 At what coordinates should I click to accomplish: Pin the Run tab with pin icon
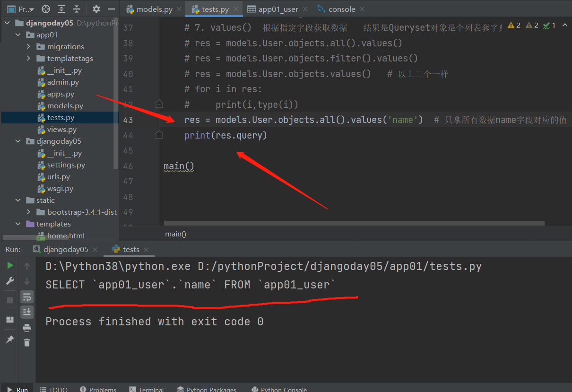[x=10, y=340]
